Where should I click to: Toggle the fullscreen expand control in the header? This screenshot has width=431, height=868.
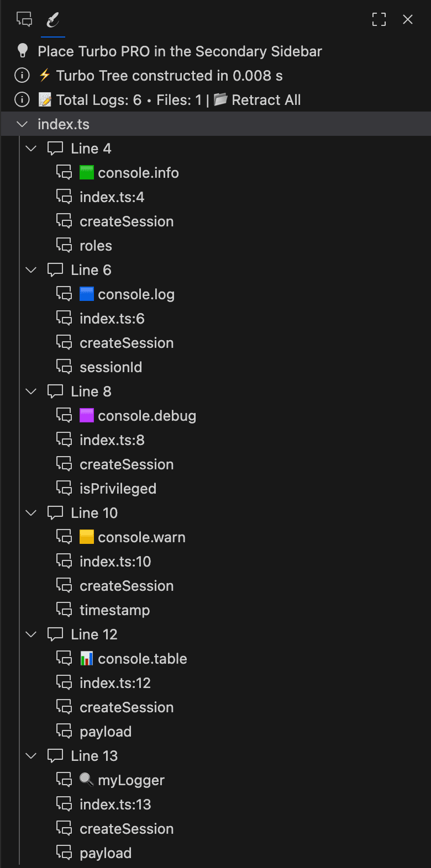click(x=379, y=19)
